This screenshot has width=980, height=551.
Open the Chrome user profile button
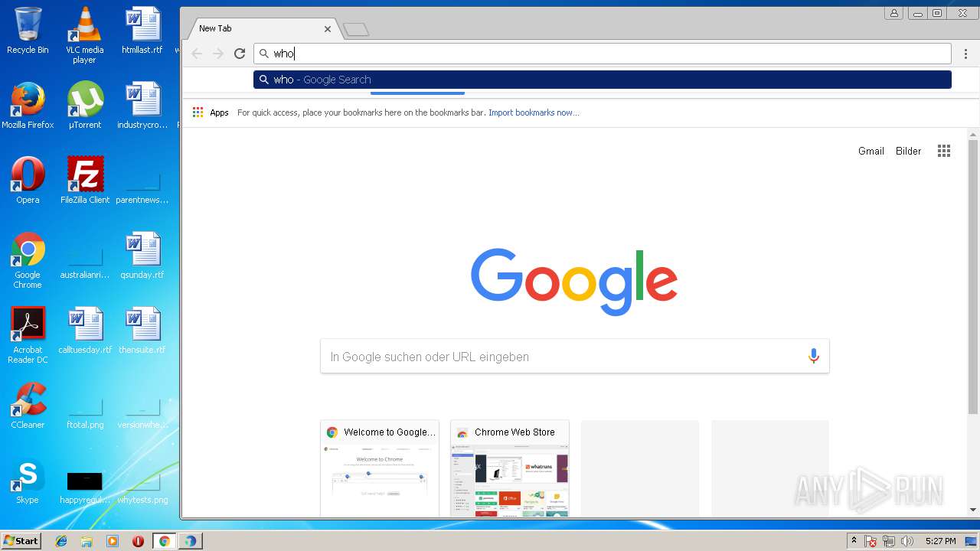[x=893, y=13]
